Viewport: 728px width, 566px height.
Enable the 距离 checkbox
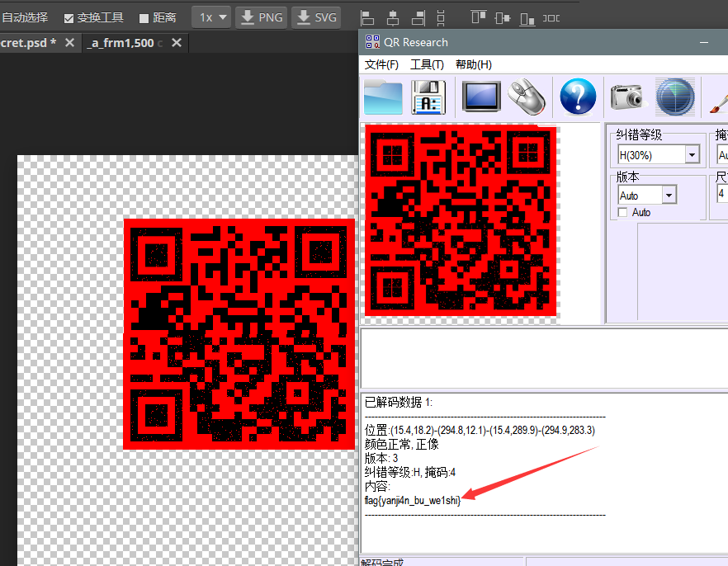point(144,18)
